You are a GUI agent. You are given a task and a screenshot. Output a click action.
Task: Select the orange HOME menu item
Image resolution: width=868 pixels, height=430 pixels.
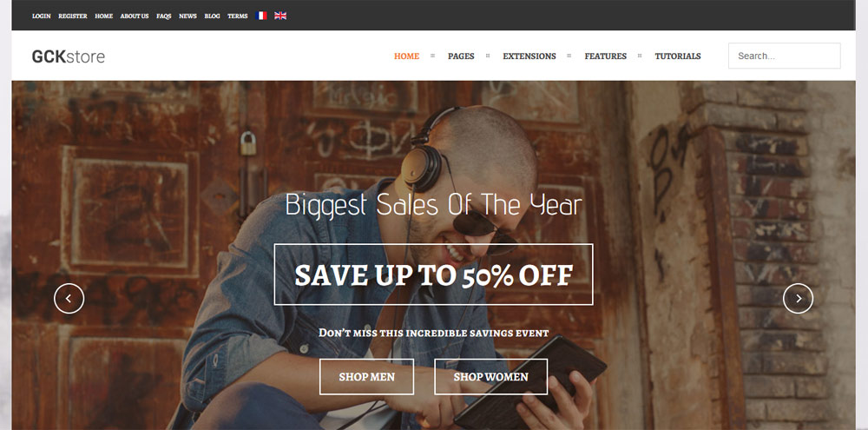point(407,56)
